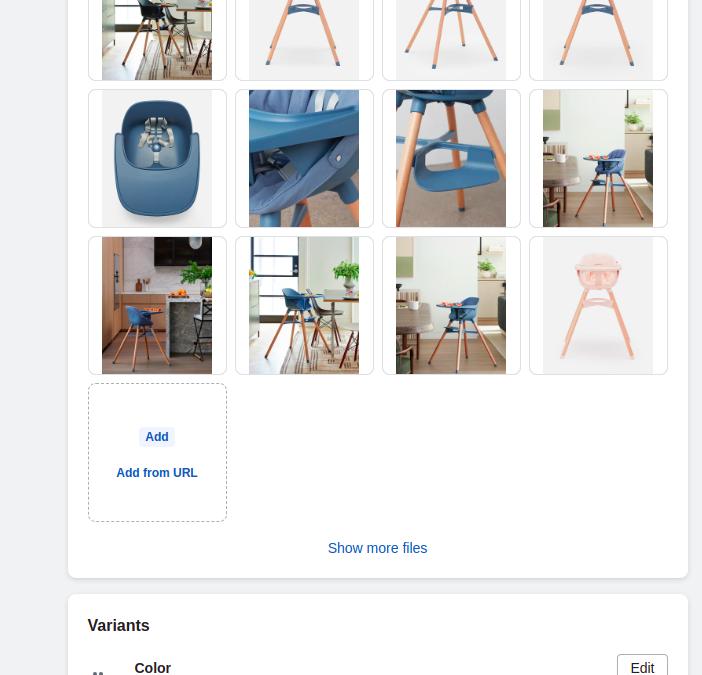
Task: Select second-row rightmost room scene thumbnail
Action: (598, 158)
